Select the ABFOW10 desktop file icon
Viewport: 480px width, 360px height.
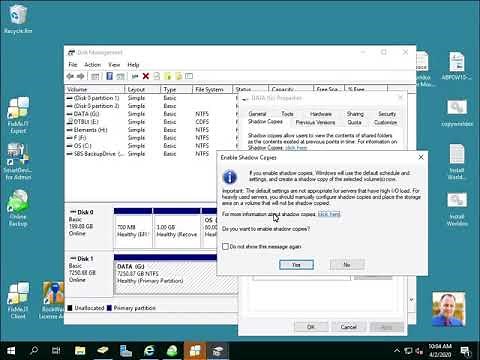coord(457,66)
